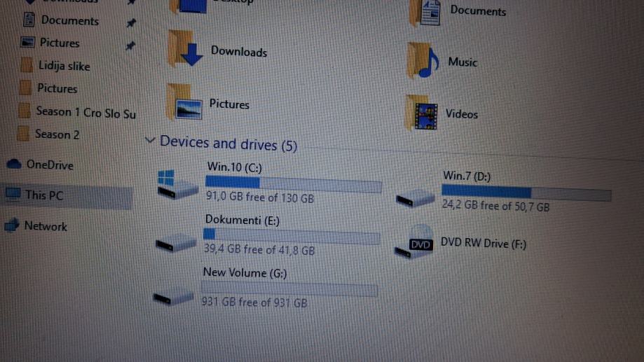Click the Network icon in sidebar
Image resolution: width=644 pixels, height=362 pixels.
click(x=11, y=225)
